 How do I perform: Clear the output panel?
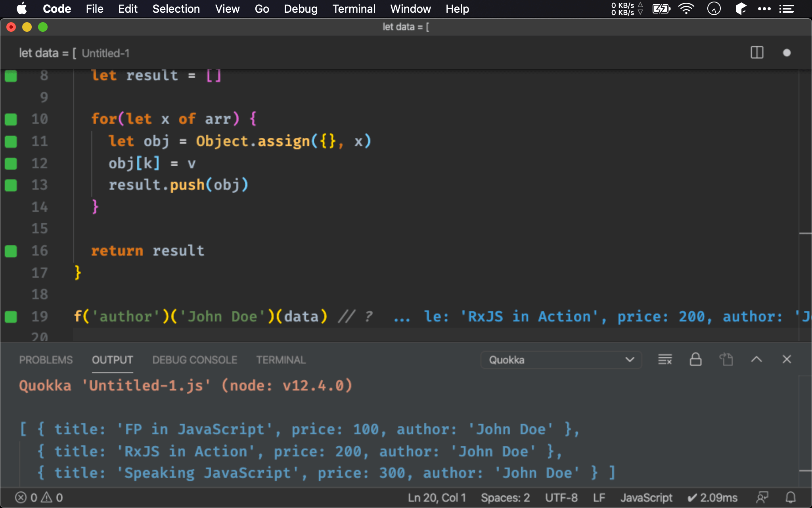tap(665, 360)
